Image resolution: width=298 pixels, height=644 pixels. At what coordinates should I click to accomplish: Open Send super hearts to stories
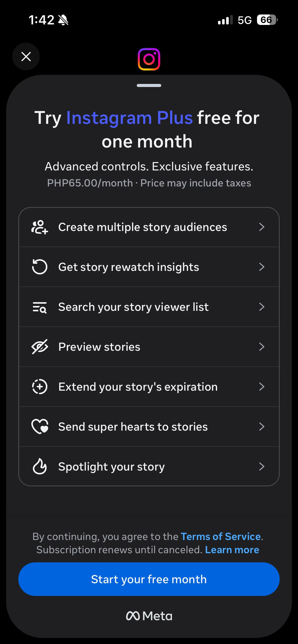[x=133, y=427]
